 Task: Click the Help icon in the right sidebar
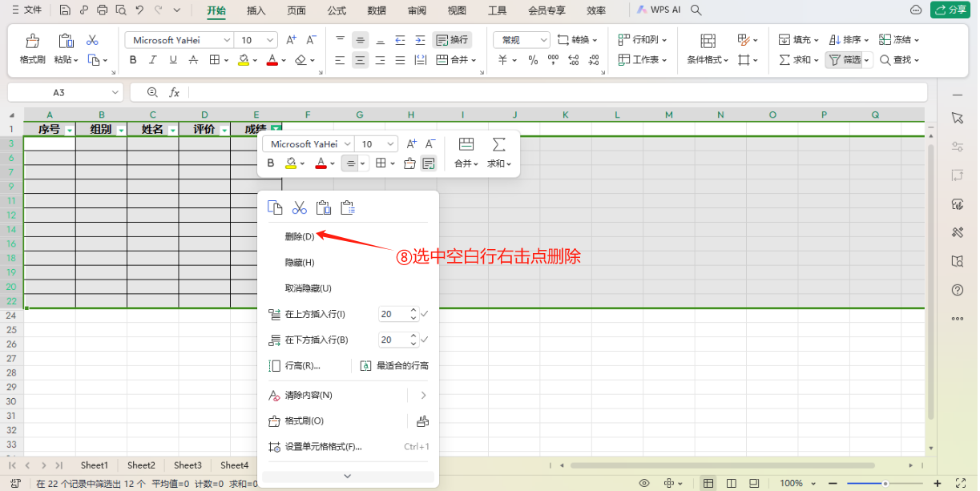(957, 290)
